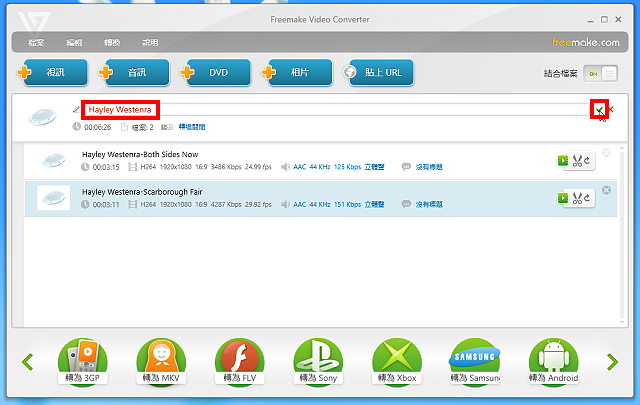This screenshot has height=405, width=640.
Task: Maximize the Freemake Video Converter window
Action: click(x=604, y=19)
